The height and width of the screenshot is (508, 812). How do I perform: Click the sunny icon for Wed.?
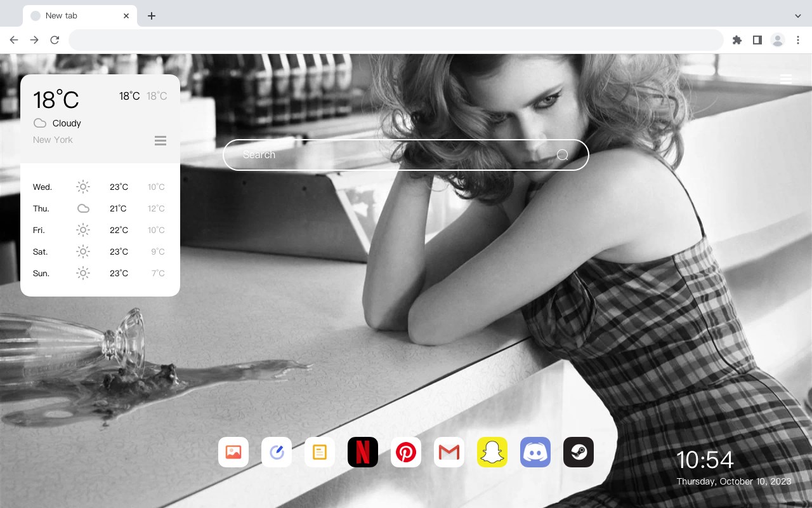click(x=83, y=187)
